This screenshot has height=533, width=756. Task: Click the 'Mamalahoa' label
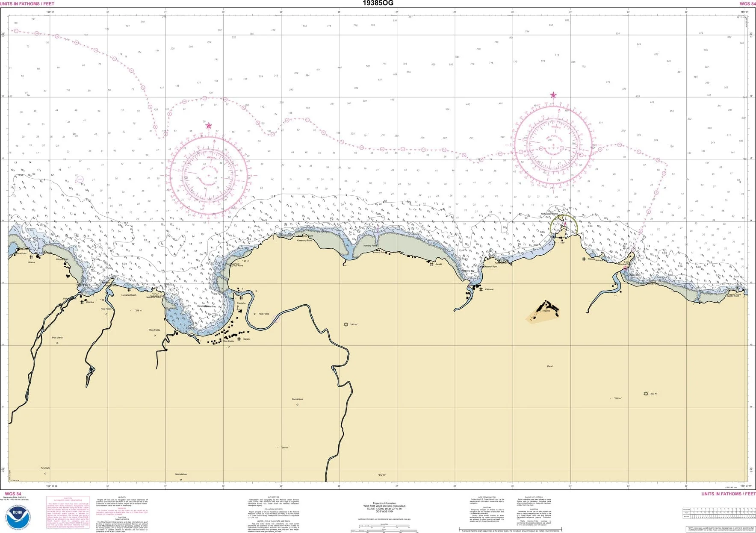(x=181, y=474)
